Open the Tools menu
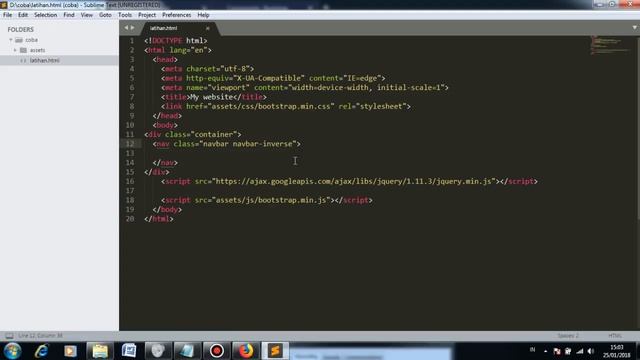Viewport: 640px width, 360px height. (x=125, y=15)
